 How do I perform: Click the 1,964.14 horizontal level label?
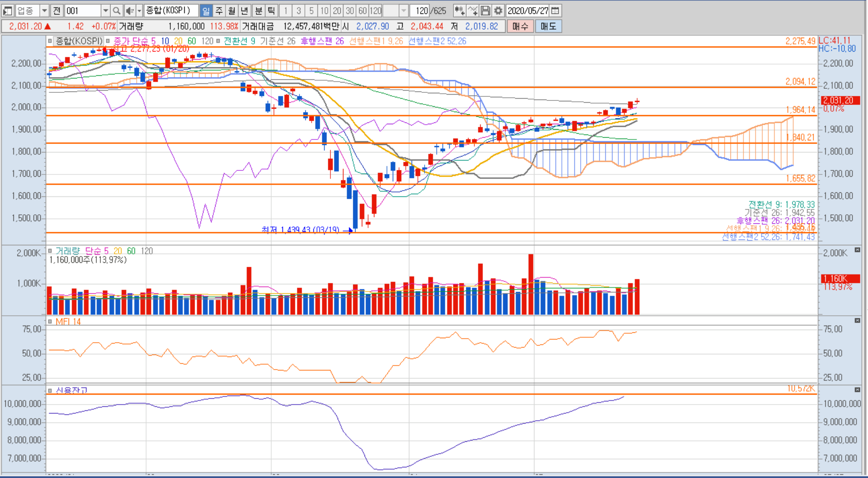pos(800,110)
